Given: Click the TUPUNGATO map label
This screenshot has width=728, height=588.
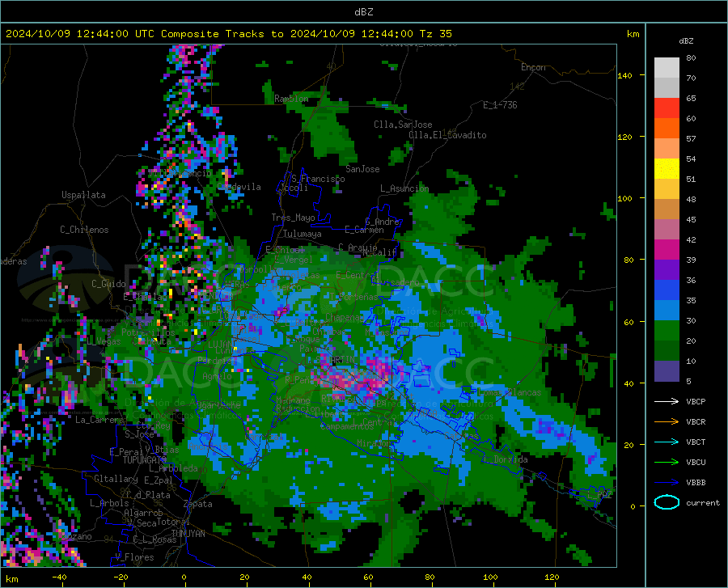Looking at the screenshot, I should [x=145, y=460].
